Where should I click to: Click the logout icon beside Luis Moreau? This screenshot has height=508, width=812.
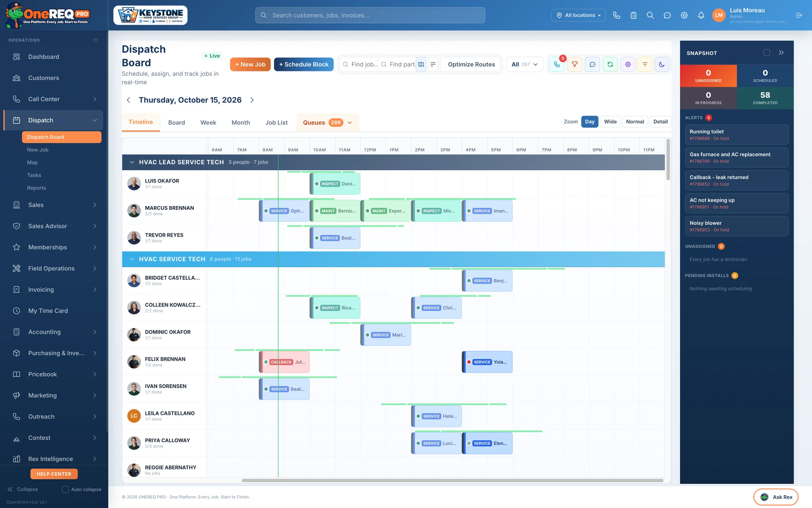[799, 15]
